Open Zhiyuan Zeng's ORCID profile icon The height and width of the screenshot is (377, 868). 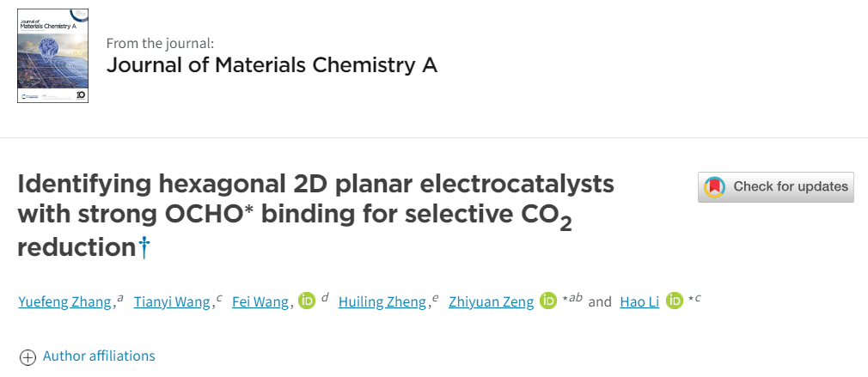(x=548, y=301)
